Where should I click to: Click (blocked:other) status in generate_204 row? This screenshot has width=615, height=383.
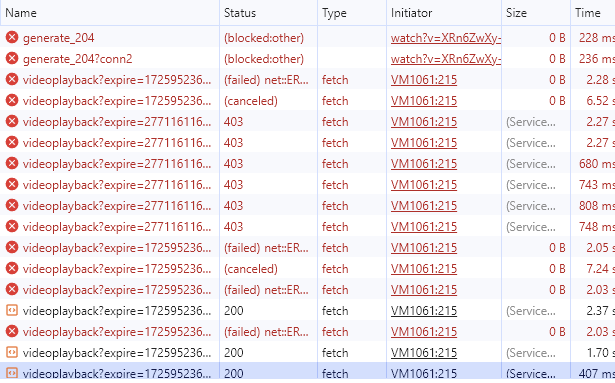point(264,38)
